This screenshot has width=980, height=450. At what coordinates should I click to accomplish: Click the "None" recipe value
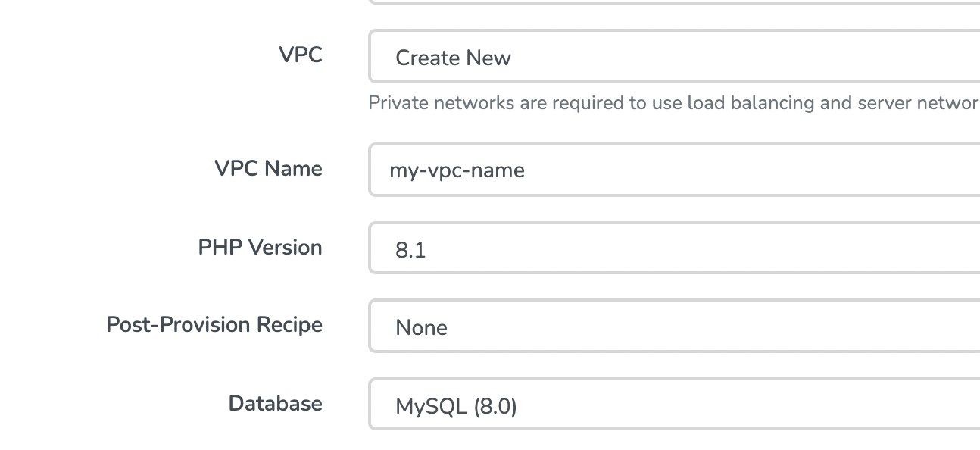click(421, 328)
